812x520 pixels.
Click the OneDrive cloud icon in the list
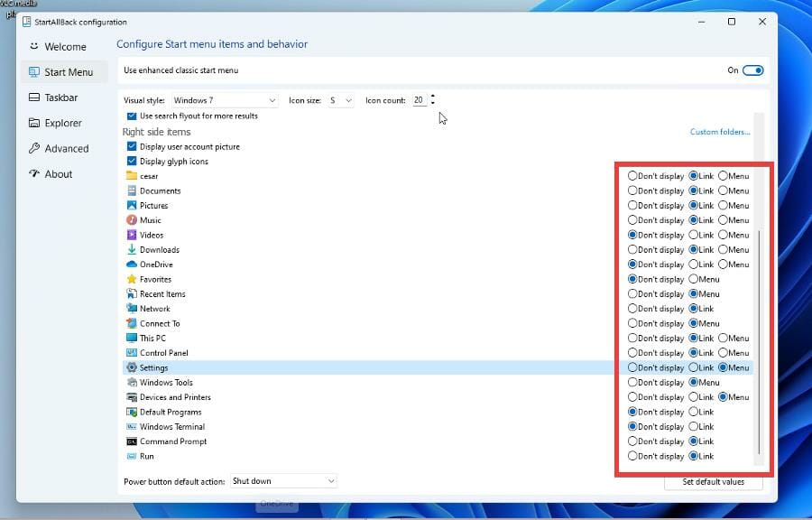click(x=132, y=265)
